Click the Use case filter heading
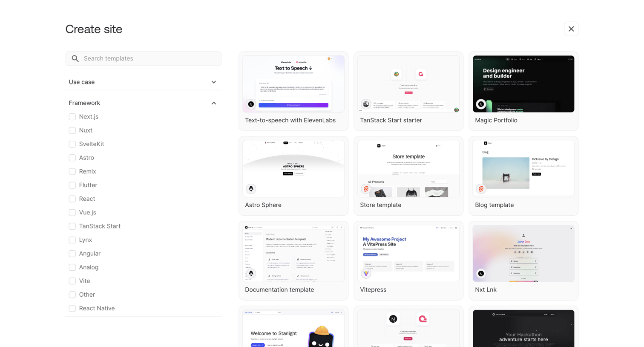Image resolution: width=644 pixels, height=347 pixels. 82,82
